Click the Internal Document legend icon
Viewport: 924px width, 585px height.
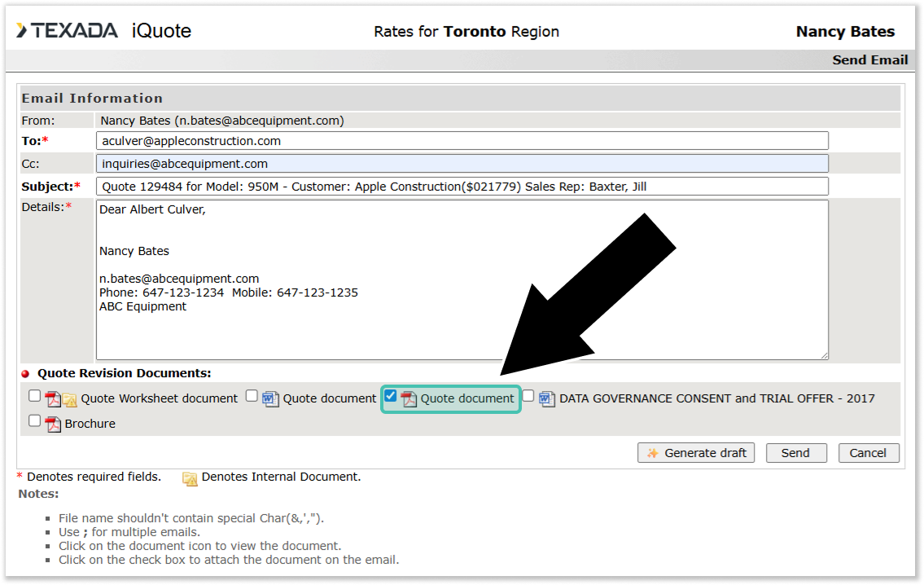click(x=190, y=478)
